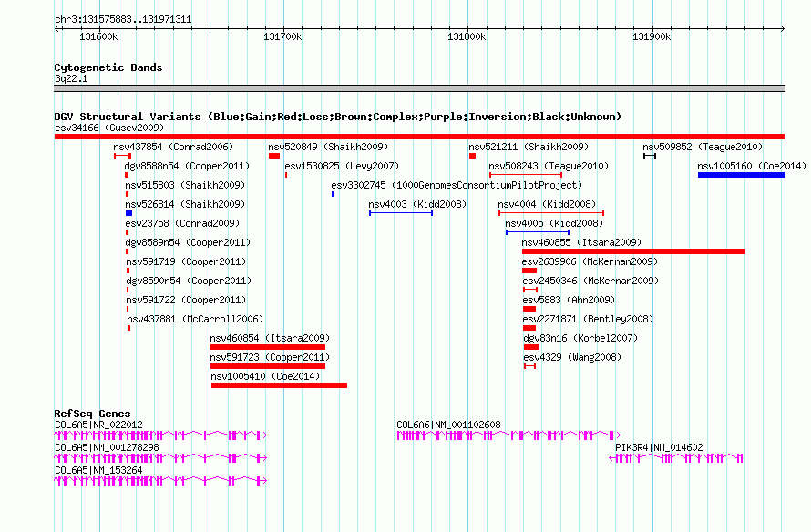Click nsv437881 (McCarroll2006) label

196,319
